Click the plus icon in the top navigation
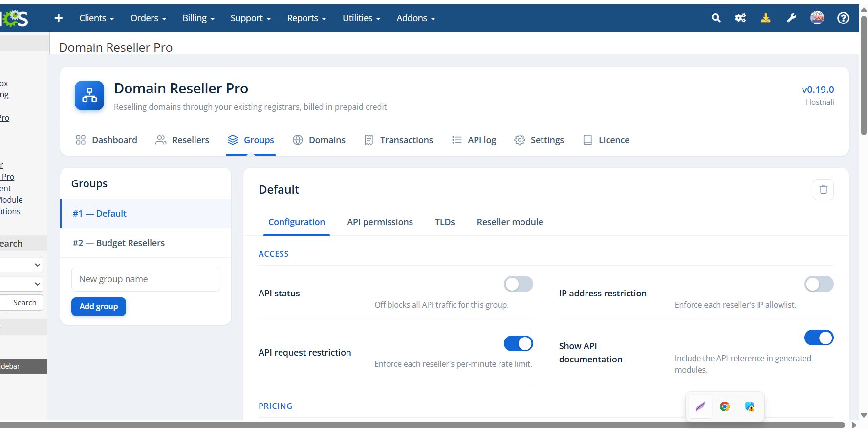The image size is (868, 429). 59,18
